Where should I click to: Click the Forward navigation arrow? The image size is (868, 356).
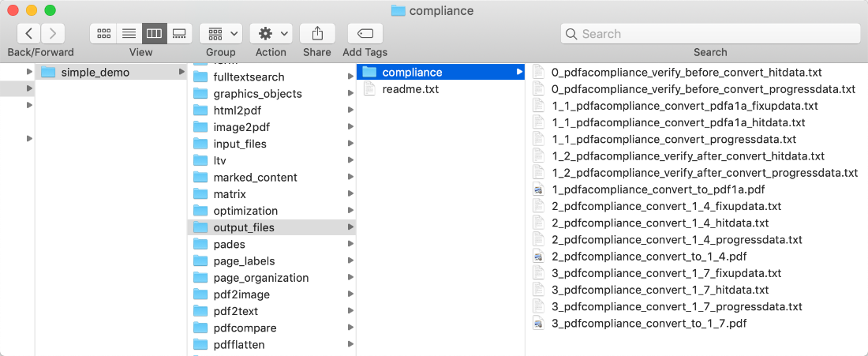click(x=52, y=33)
